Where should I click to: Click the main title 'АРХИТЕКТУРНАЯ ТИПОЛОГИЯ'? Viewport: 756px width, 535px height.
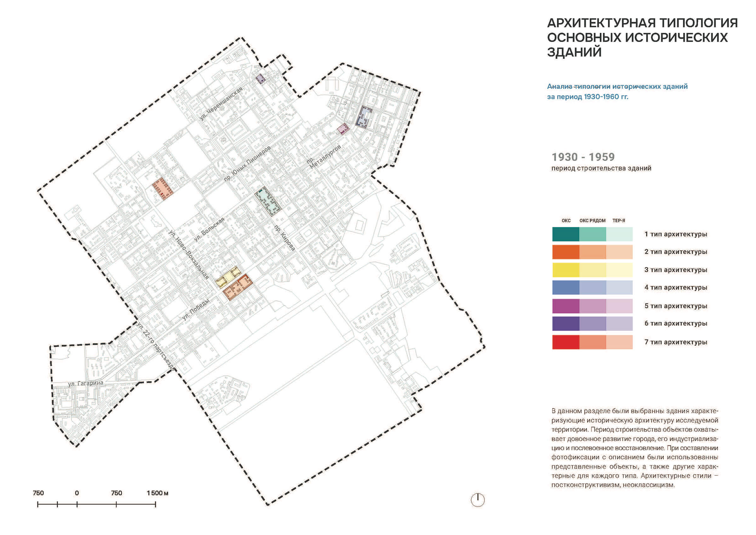642,23
